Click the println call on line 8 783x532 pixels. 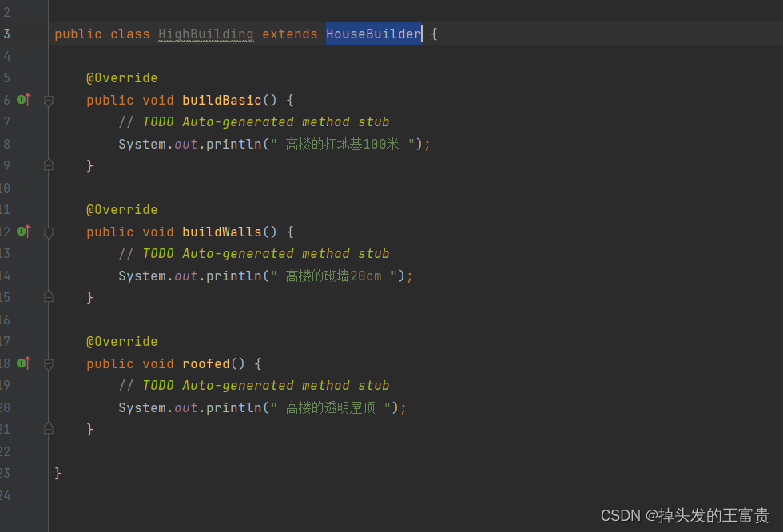pos(233,144)
